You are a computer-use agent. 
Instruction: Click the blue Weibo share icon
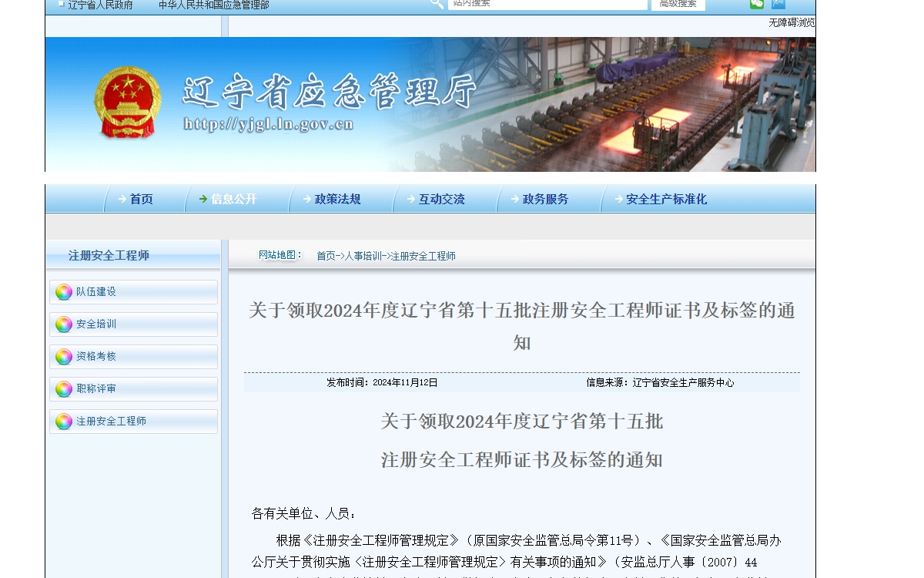778,4
